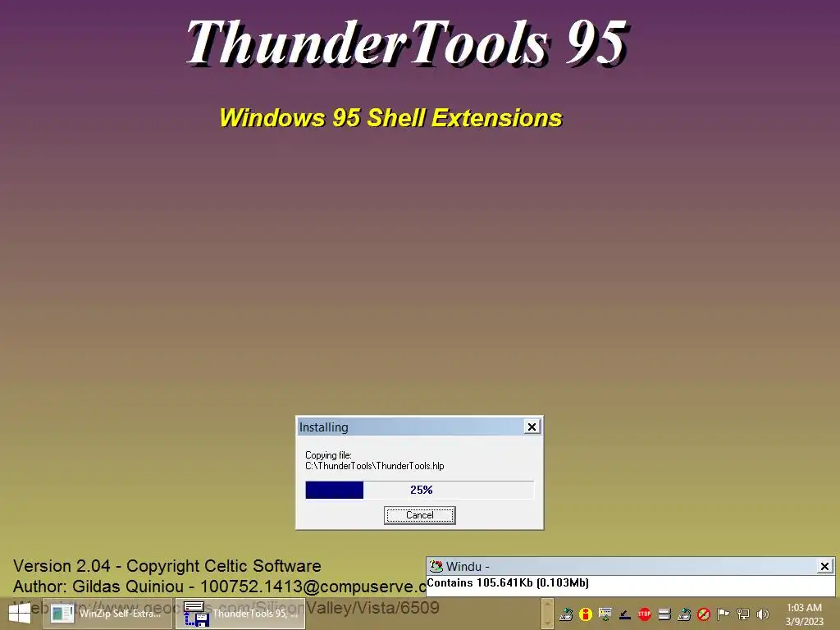
Task: Click the prohibited CD tray icon
Action: click(704, 614)
